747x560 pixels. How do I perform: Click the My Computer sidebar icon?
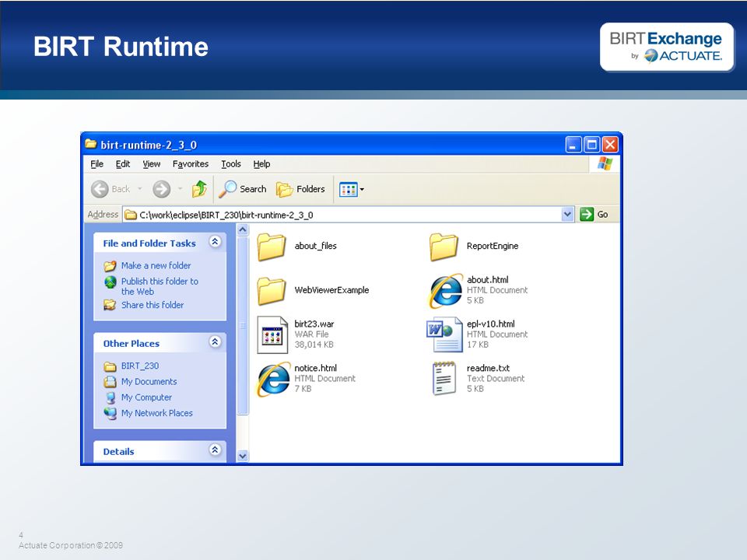tap(110, 397)
